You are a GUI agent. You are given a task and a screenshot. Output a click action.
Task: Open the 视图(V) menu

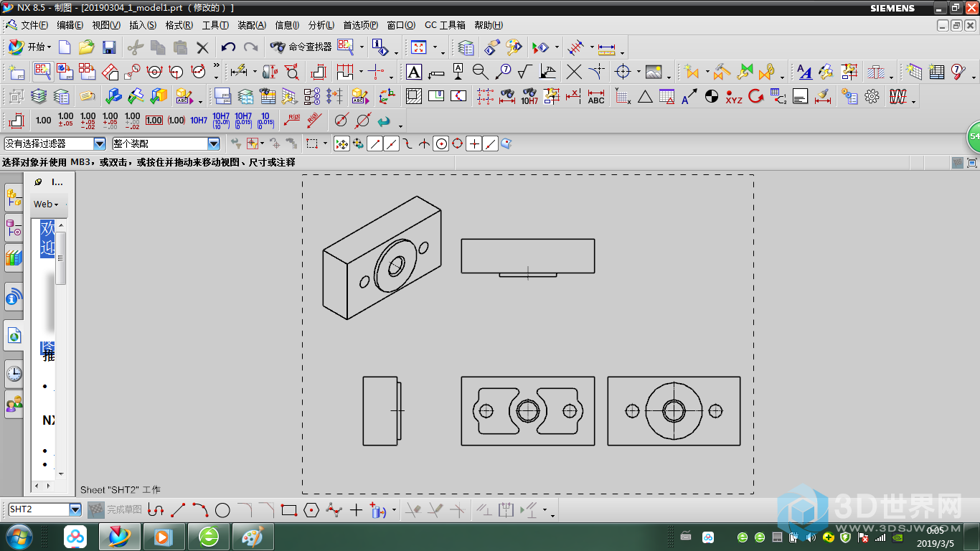(106, 25)
